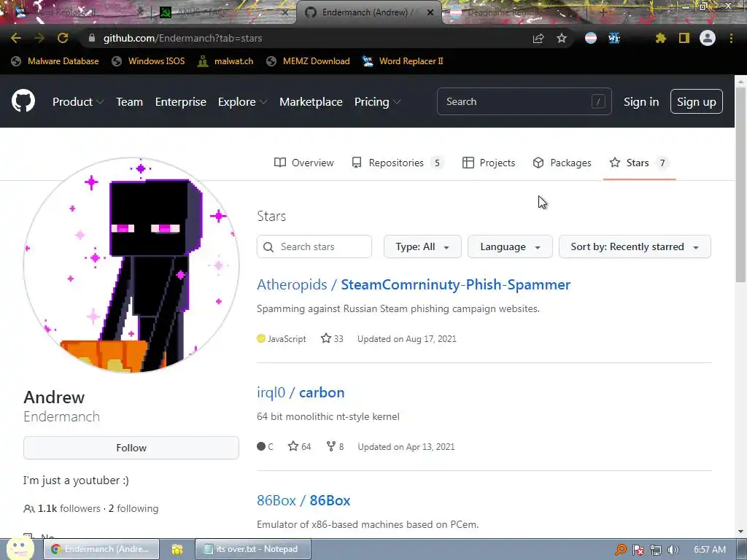The width and height of the screenshot is (747, 560).
Task: Click the volume speaker tray icon
Action: tap(673, 550)
